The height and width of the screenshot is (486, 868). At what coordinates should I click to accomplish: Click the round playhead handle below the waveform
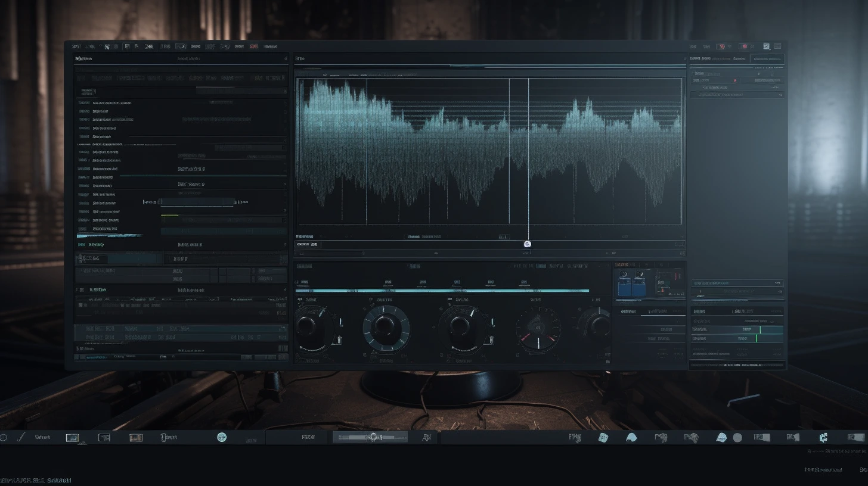[527, 244]
